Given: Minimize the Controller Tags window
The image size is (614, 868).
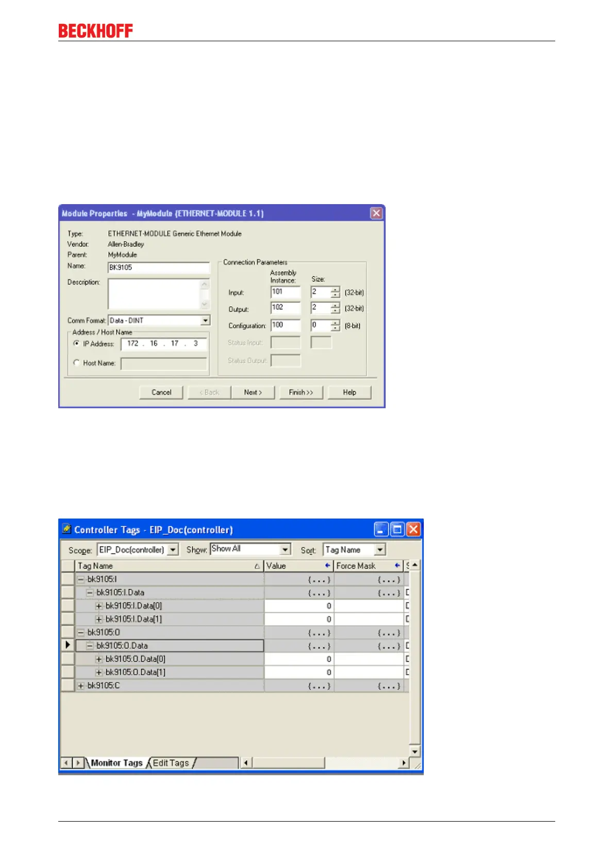Looking at the screenshot, I should 381,529.
